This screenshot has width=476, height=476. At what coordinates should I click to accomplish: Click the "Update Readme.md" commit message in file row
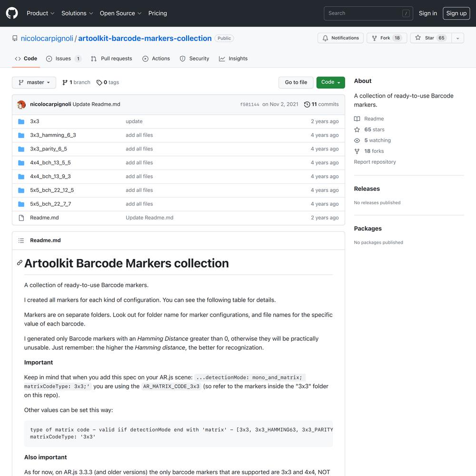149,218
